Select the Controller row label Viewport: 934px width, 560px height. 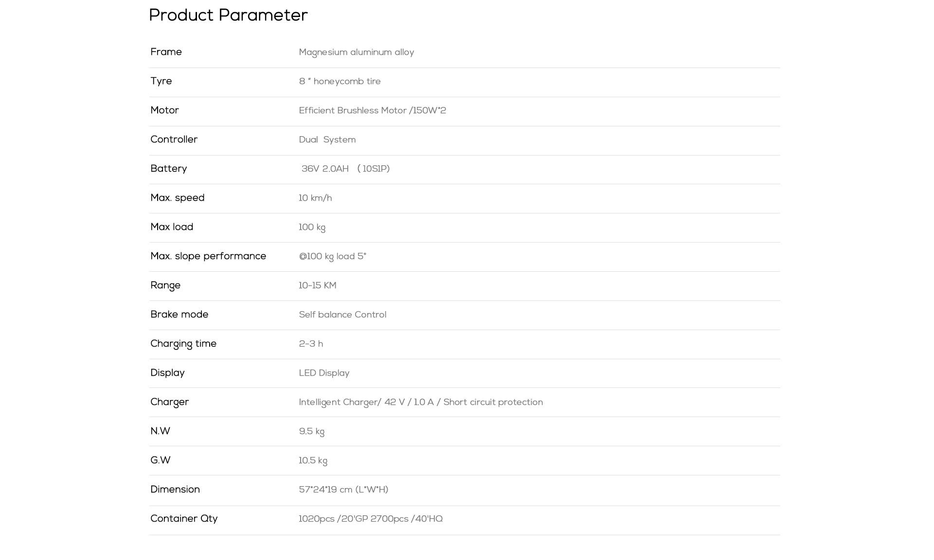[x=174, y=140]
